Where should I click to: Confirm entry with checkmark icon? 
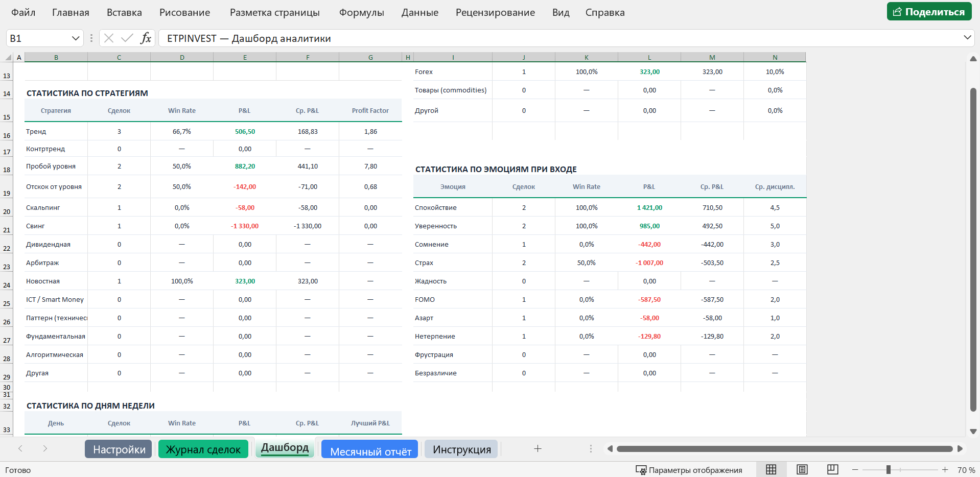click(x=127, y=38)
